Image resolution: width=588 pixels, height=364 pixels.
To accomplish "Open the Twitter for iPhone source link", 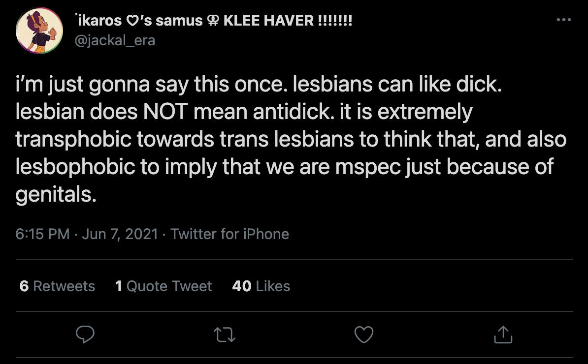I will pyautogui.click(x=229, y=234).
